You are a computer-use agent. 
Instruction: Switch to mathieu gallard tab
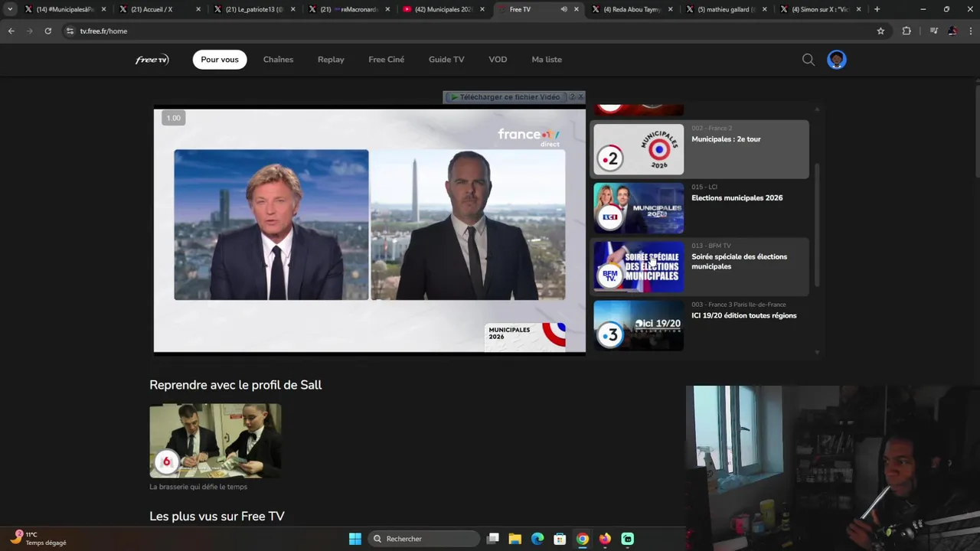pyautogui.click(x=727, y=9)
